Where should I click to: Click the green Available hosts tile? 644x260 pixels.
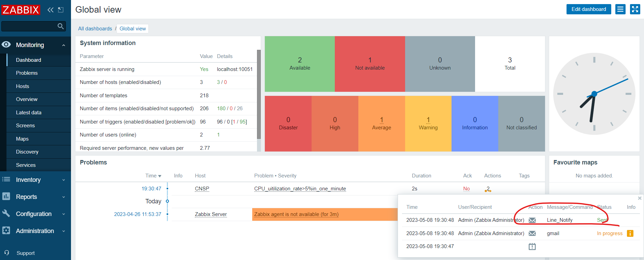pos(300,64)
